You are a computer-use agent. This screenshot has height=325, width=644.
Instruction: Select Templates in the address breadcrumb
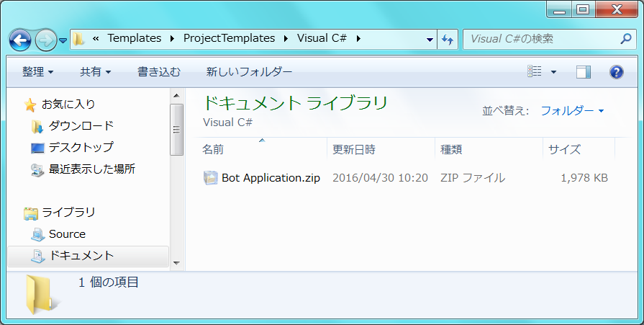[x=135, y=38]
